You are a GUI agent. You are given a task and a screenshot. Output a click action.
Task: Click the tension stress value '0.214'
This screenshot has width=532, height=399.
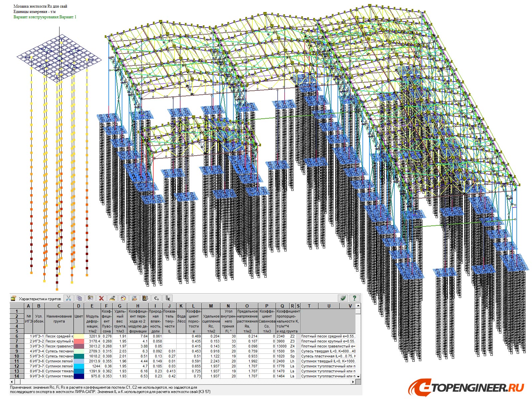(x=253, y=336)
